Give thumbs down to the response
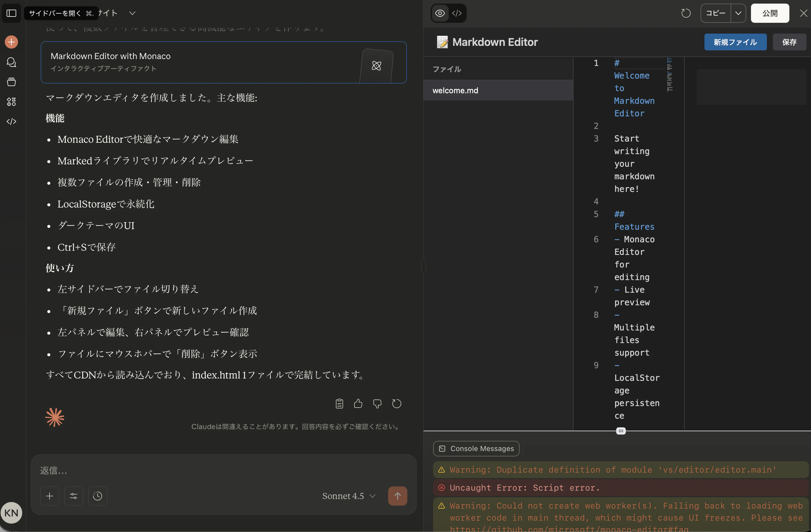The image size is (811, 532). click(x=377, y=404)
